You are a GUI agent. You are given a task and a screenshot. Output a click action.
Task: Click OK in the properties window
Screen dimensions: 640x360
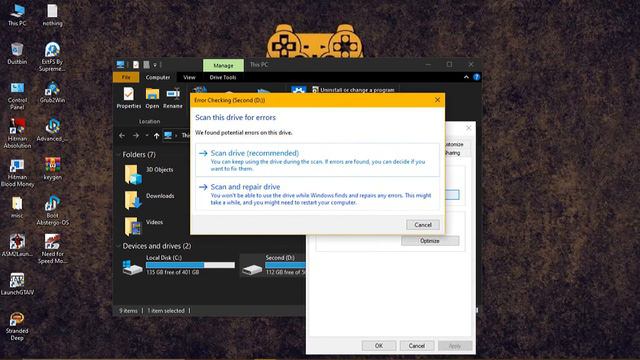379,346
